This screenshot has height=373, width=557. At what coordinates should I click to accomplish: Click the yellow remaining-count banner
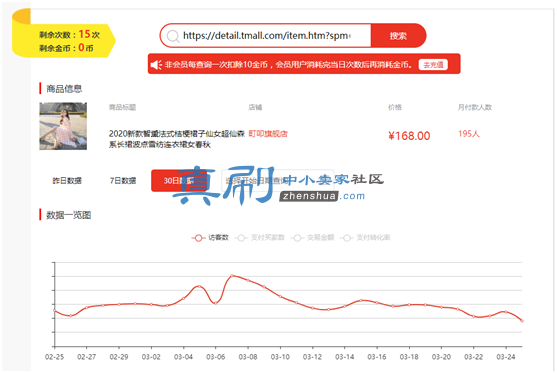click(x=64, y=41)
